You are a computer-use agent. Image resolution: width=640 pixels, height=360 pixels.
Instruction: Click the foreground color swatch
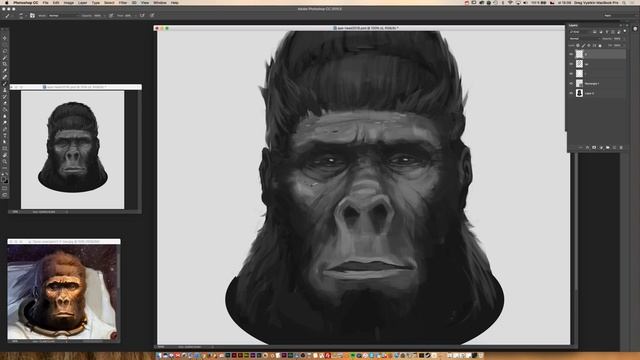[x=4, y=178]
